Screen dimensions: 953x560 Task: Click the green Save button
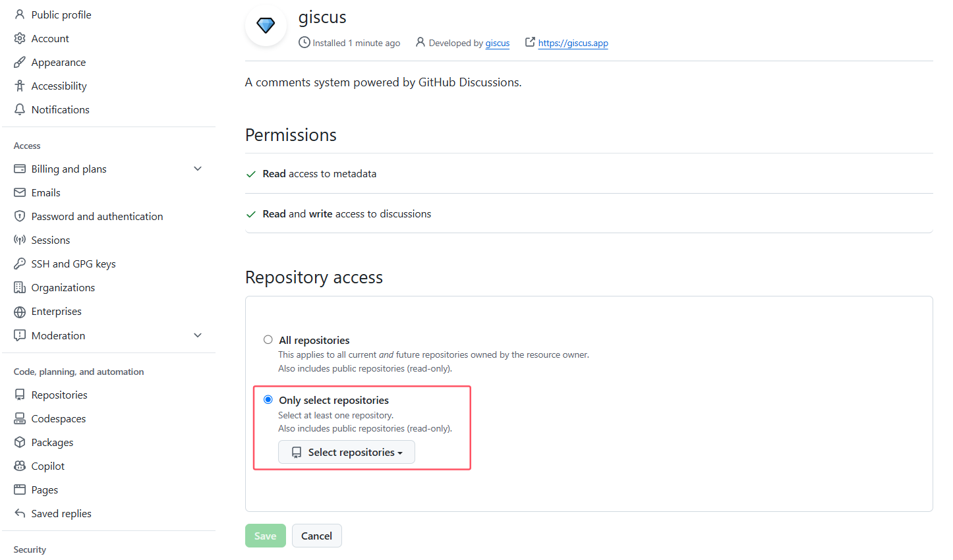pos(266,536)
